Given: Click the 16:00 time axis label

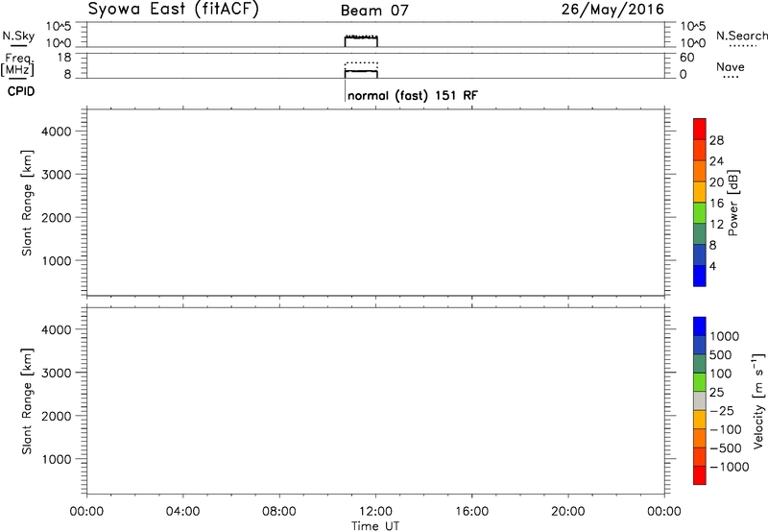Looking at the screenshot, I should pyautogui.click(x=471, y=512).
